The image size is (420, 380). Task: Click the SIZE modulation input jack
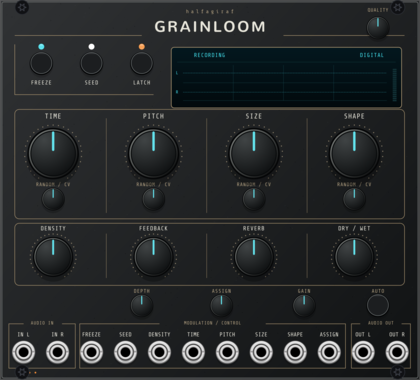tap(261, 352)
